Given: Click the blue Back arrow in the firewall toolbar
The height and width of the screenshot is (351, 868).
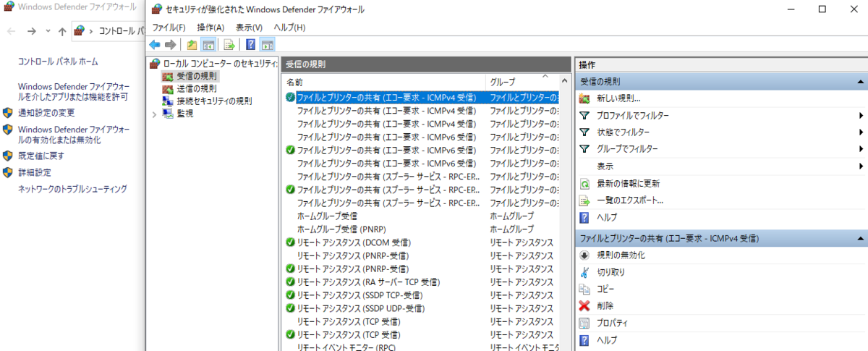Looking at the screenshot, I should pos(155,45).
